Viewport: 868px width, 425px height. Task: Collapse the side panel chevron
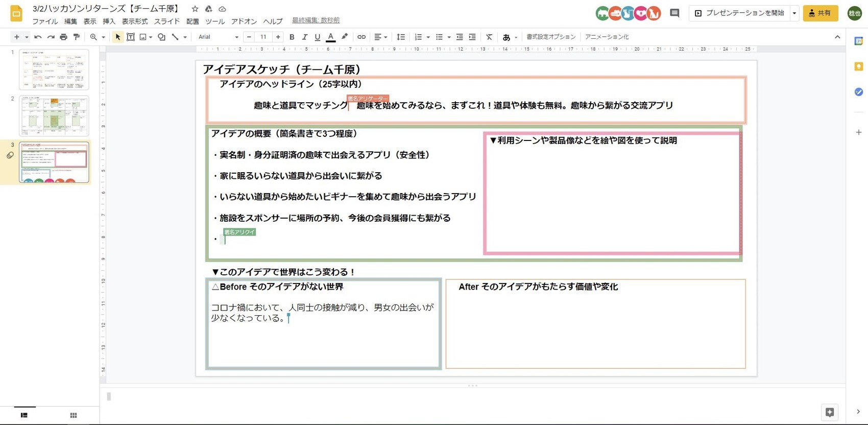858,412
